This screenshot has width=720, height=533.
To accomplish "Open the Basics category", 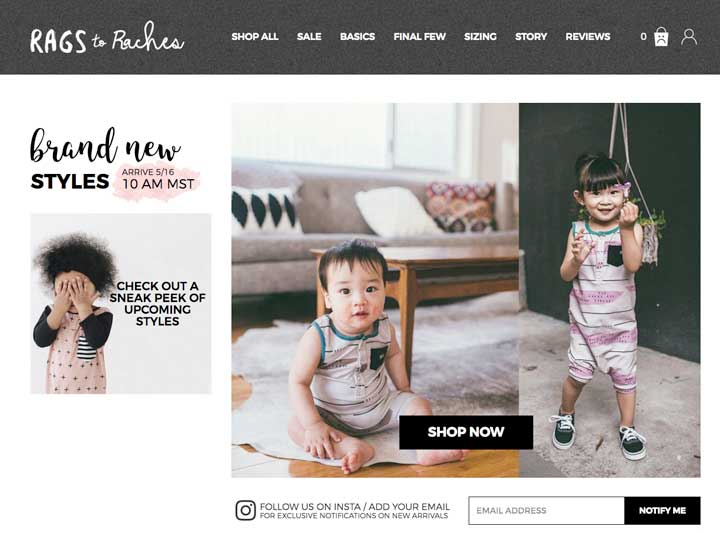I will tap(357, 37).
